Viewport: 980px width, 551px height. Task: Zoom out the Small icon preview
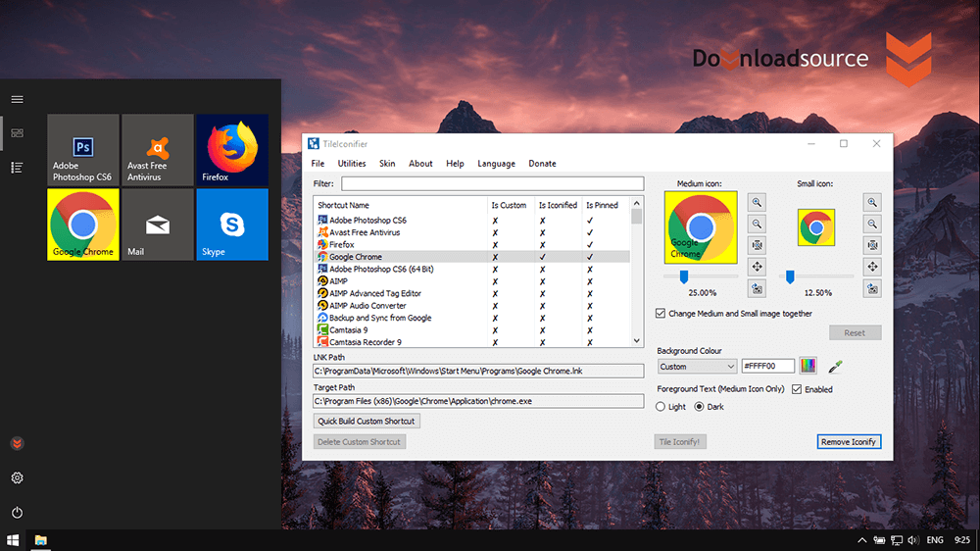[872, 224]
